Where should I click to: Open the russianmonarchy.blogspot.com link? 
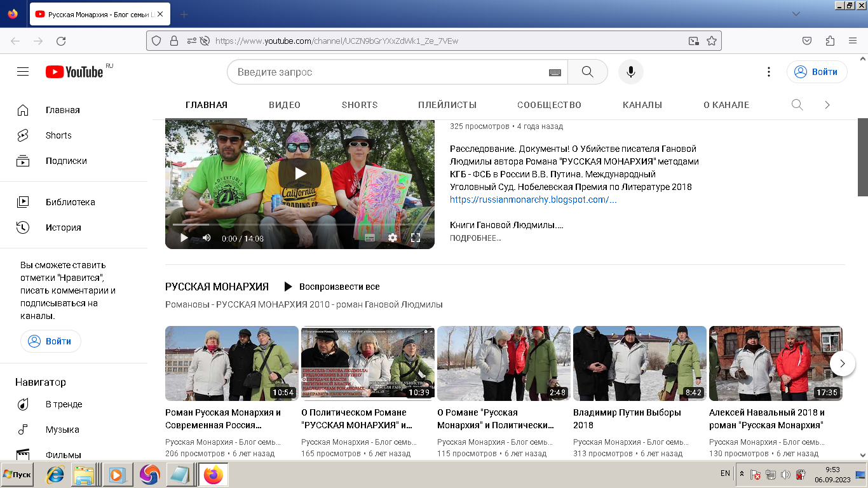[x=532, y=200]
